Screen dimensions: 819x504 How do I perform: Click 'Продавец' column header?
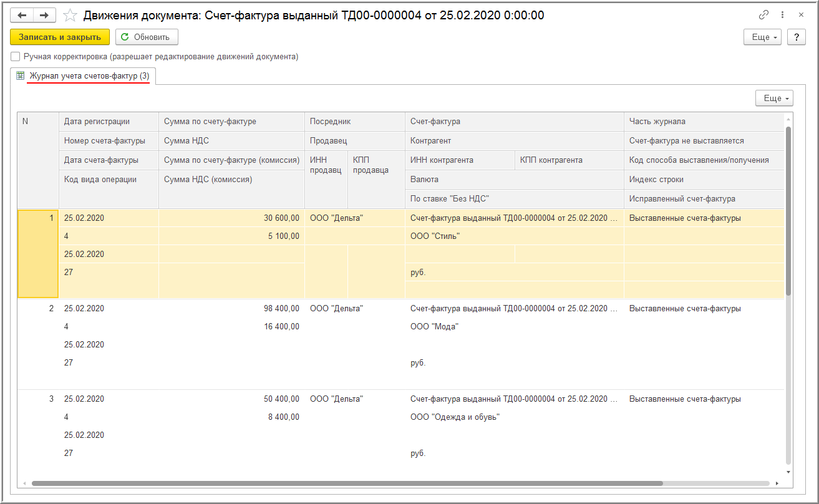tap(355, 141)
